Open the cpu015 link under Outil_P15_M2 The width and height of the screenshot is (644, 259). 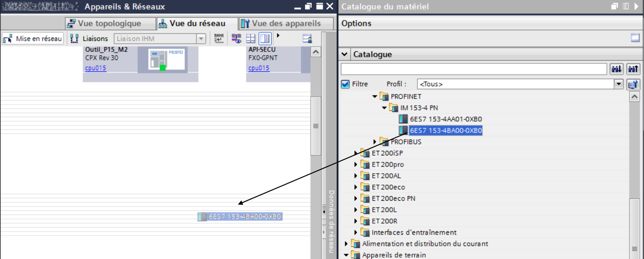point(95,68)
